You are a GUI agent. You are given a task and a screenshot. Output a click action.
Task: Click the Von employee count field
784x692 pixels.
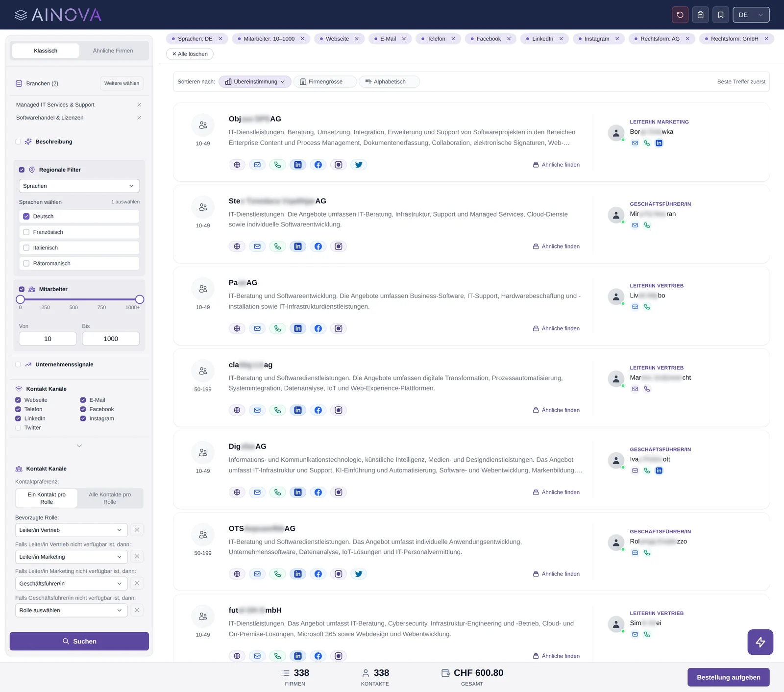(48, 339)
